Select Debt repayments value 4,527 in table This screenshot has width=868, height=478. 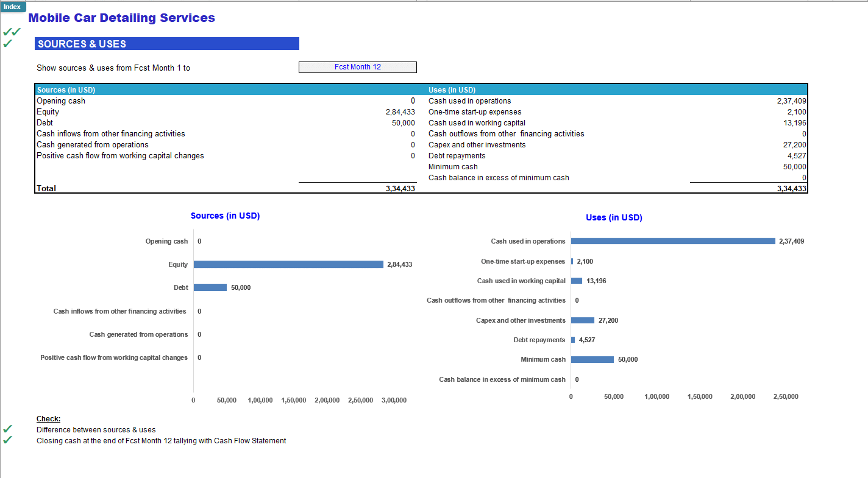(x=797, y=156)
